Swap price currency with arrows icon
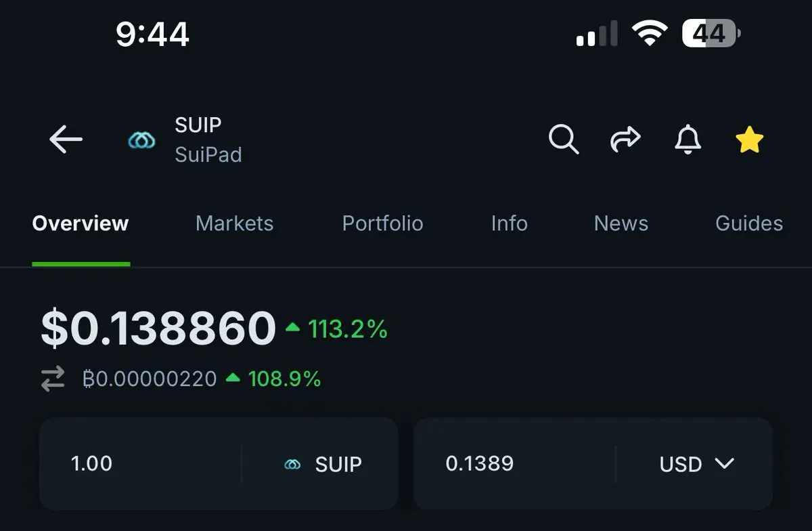Image resolution: width=812 pixels, height=531 pixels. click(x=53, y=379)
